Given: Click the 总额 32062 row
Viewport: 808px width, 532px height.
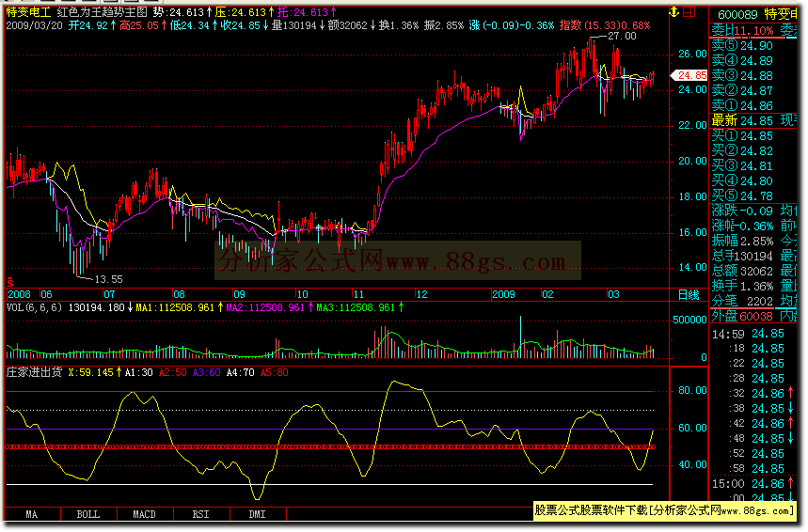Looking at the screenshot, I should pyautogui.click(x=742, y=272).
